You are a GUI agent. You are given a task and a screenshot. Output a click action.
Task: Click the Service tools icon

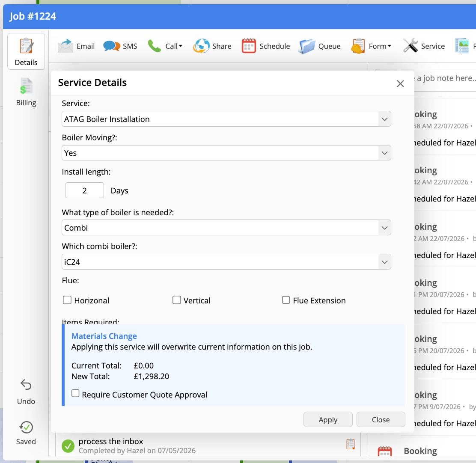[x=411, y=45]
